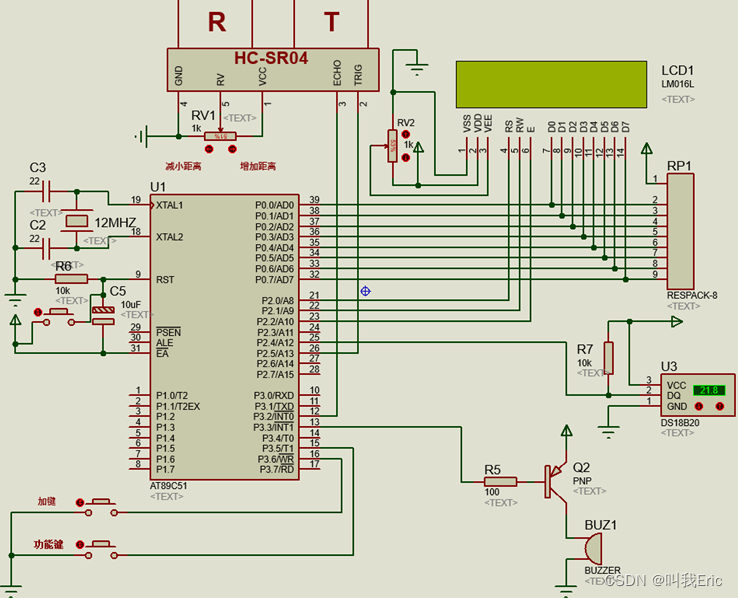Click the P0.0/AD0 pin label

[274, 205]
